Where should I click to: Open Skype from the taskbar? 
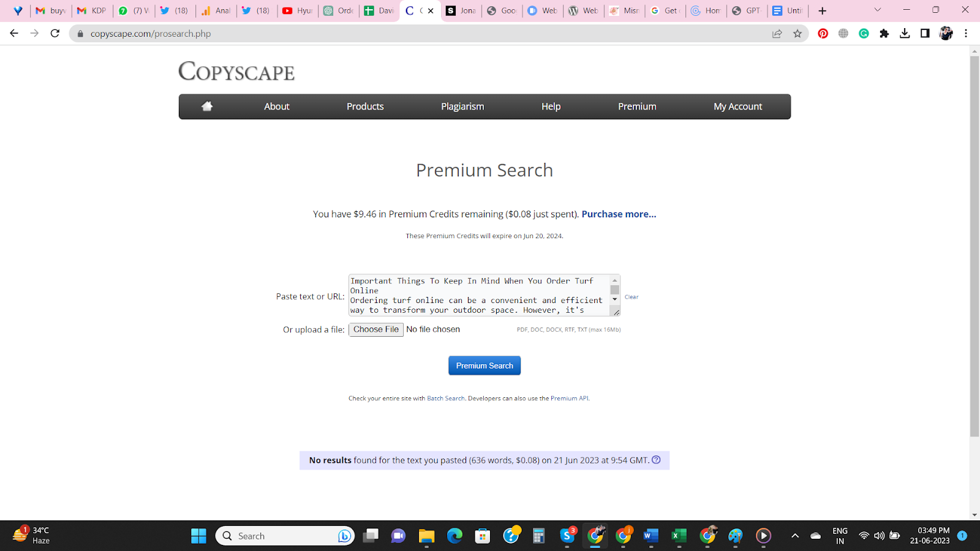(568, 535)
